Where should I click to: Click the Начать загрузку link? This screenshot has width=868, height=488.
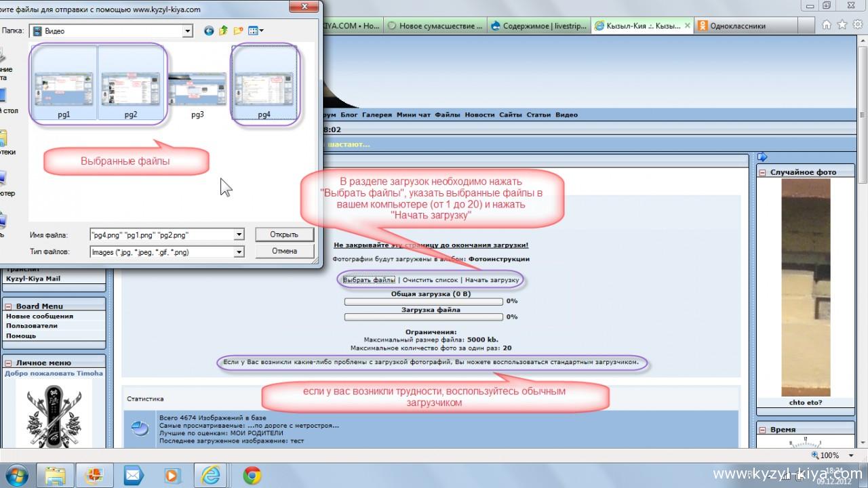(492, 279)
